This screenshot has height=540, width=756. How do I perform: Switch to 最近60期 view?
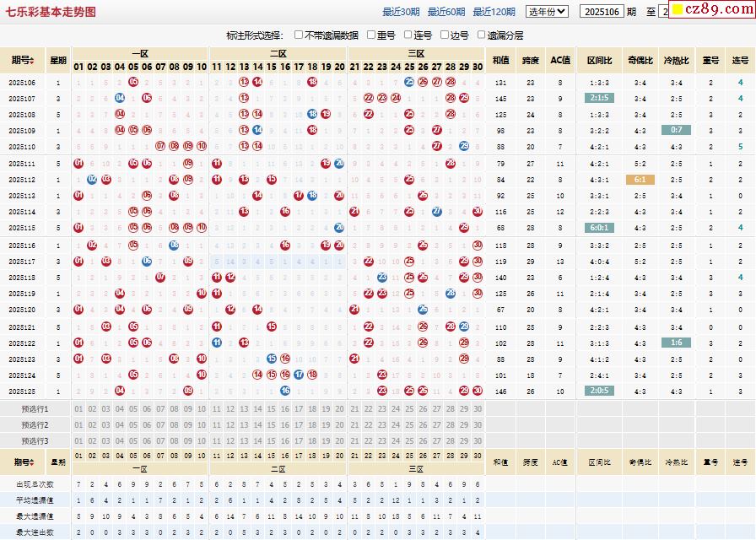coord(445,12)
